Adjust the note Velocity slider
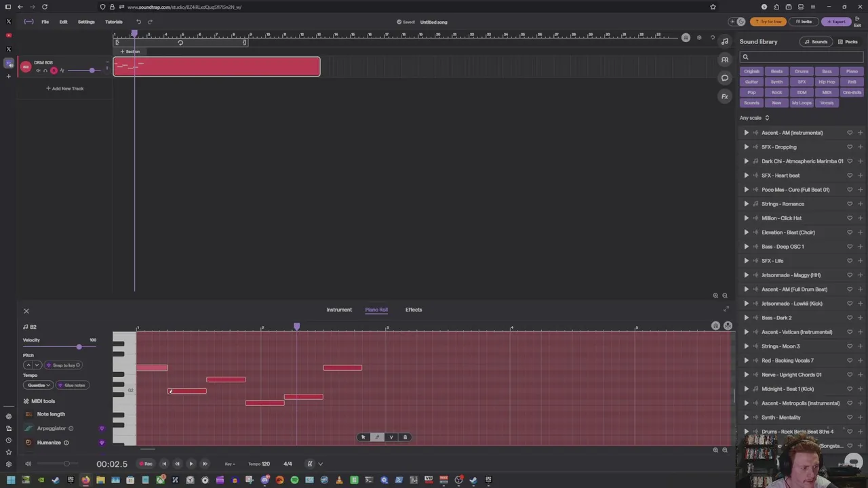 60,347
